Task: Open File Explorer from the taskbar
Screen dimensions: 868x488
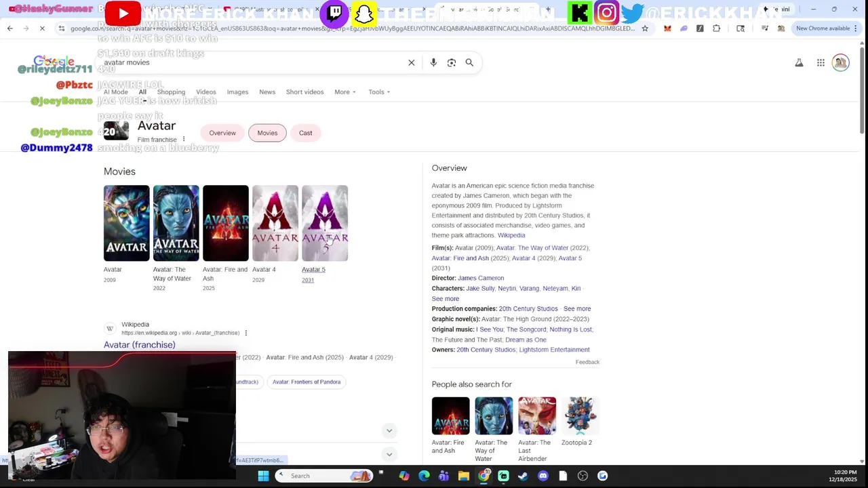Action: [x=463, y=476]
